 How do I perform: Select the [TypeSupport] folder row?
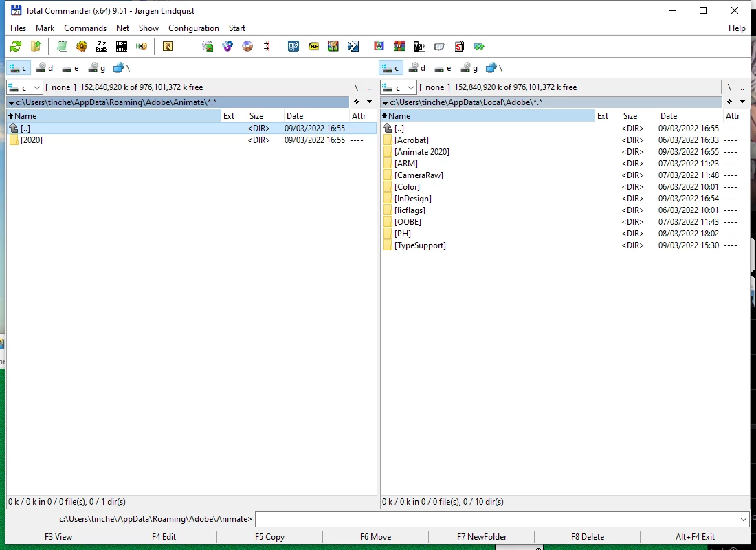coord(565,245)
